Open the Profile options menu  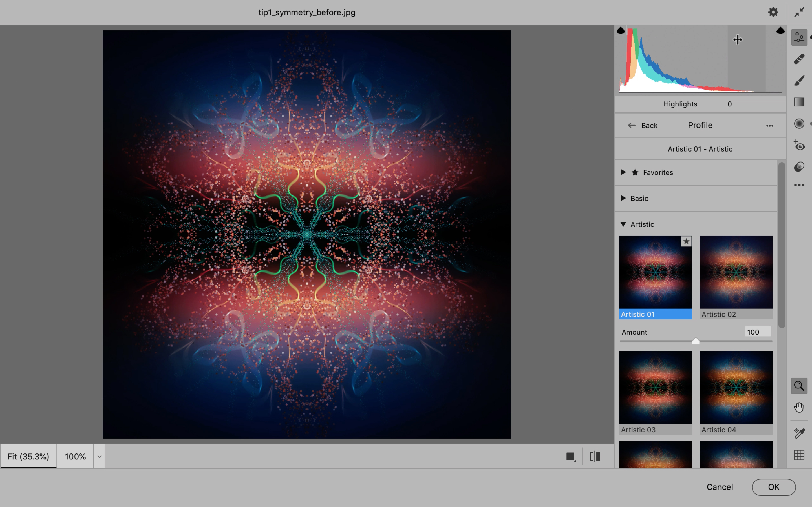pos(771,125)
